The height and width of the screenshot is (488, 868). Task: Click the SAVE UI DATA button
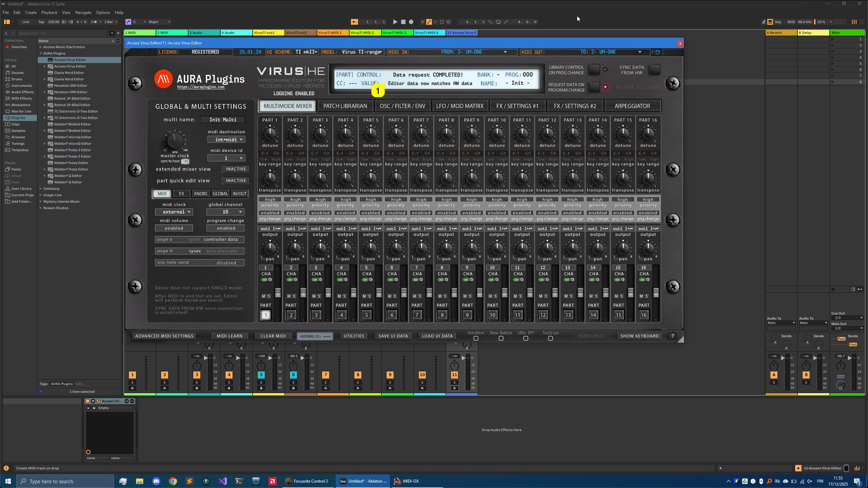(x=393, y=336)
